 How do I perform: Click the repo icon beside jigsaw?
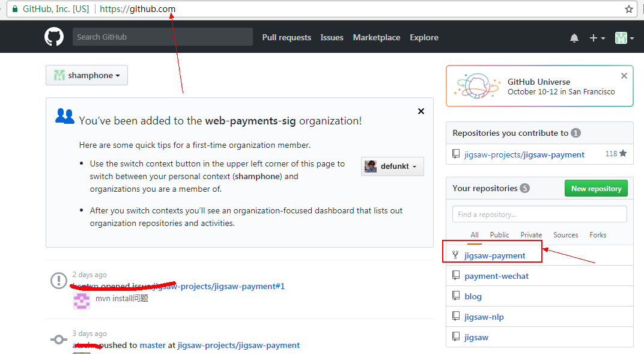456,337
